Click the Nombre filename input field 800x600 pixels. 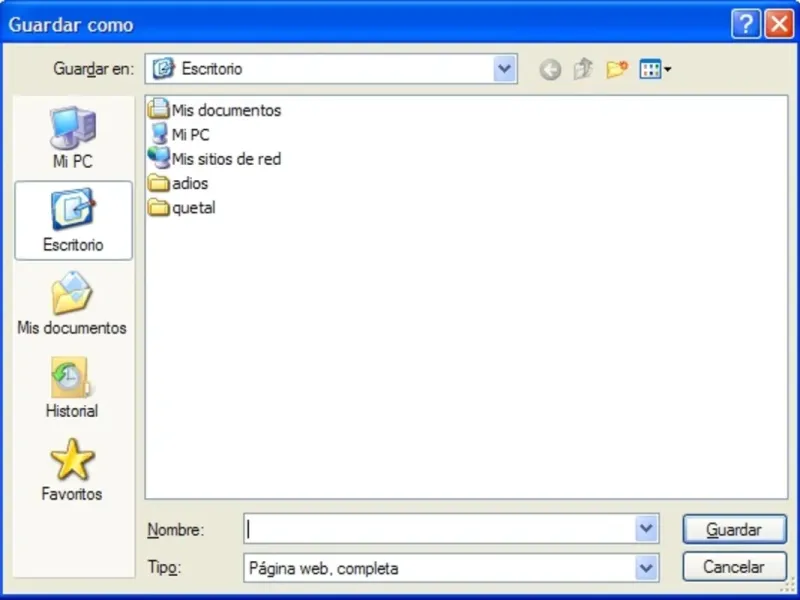point(439,529)
